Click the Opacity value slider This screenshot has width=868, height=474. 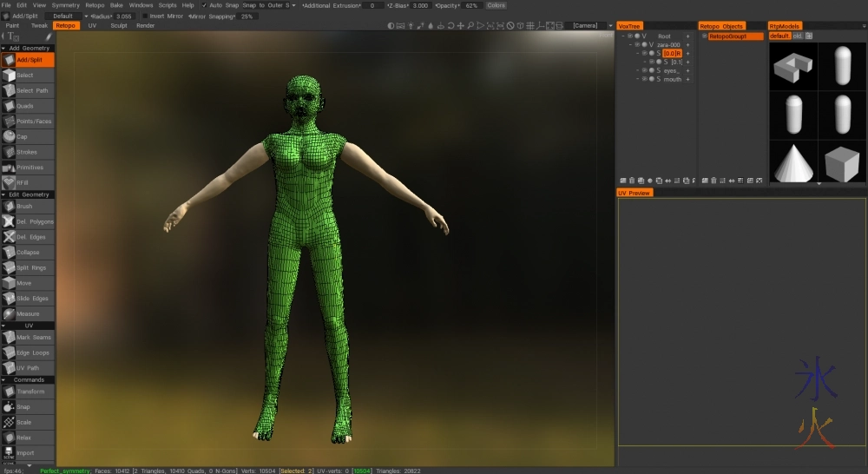471,5
